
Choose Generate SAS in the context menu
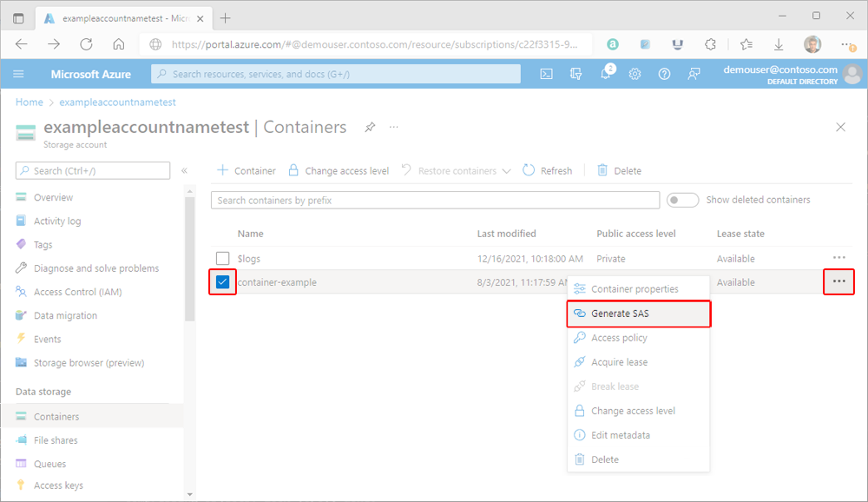638,313
